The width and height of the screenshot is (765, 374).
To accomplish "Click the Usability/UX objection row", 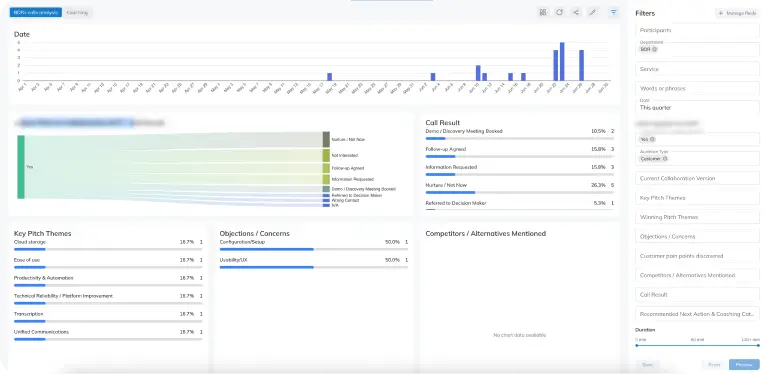I will point(314,263).
